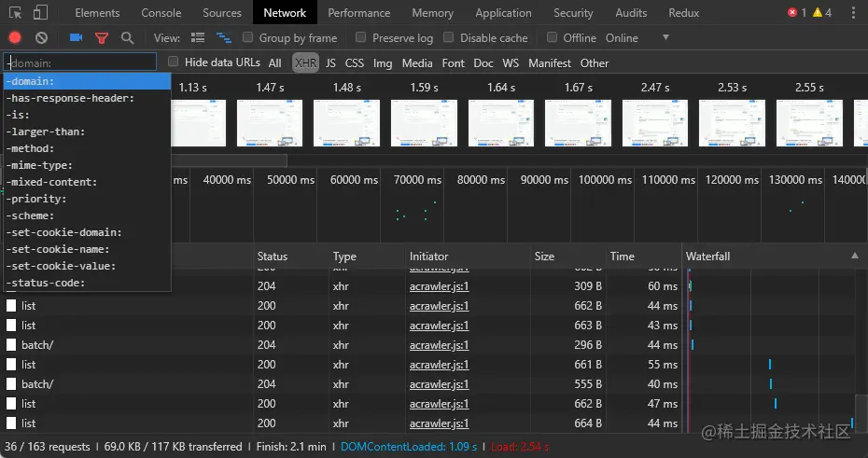
Task: Select the 1.47 s screenshot thumbnail
Action: pyautogui.click(x=270, y=123)
